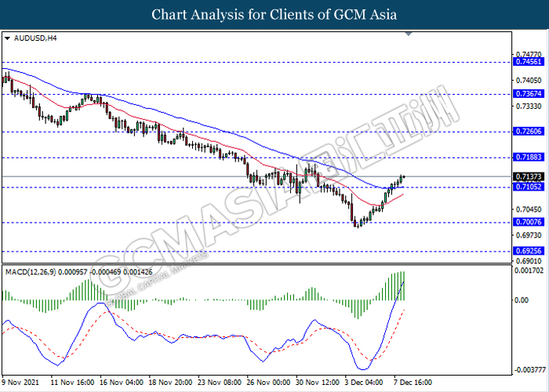Image resolution: width=549 pixels, height=392 pixels.
Task: Click the 9 Nov 2021 date label
Action: (20, 383)
